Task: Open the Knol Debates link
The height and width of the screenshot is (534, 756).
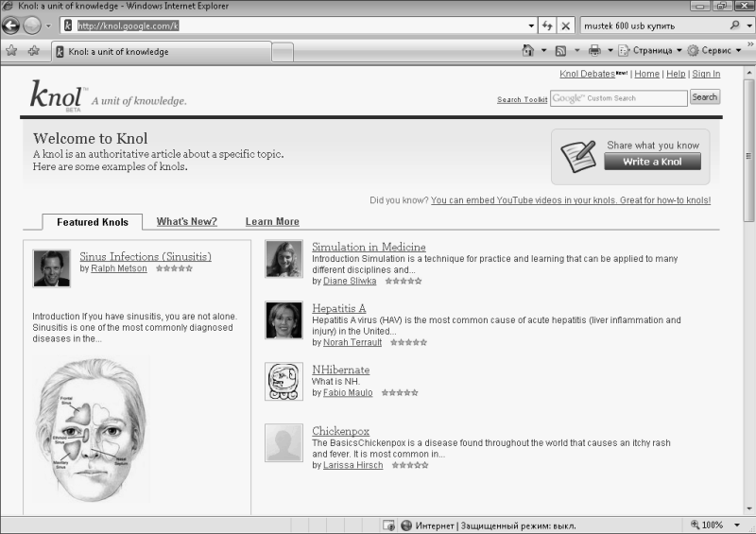Action: click(587, 74)
